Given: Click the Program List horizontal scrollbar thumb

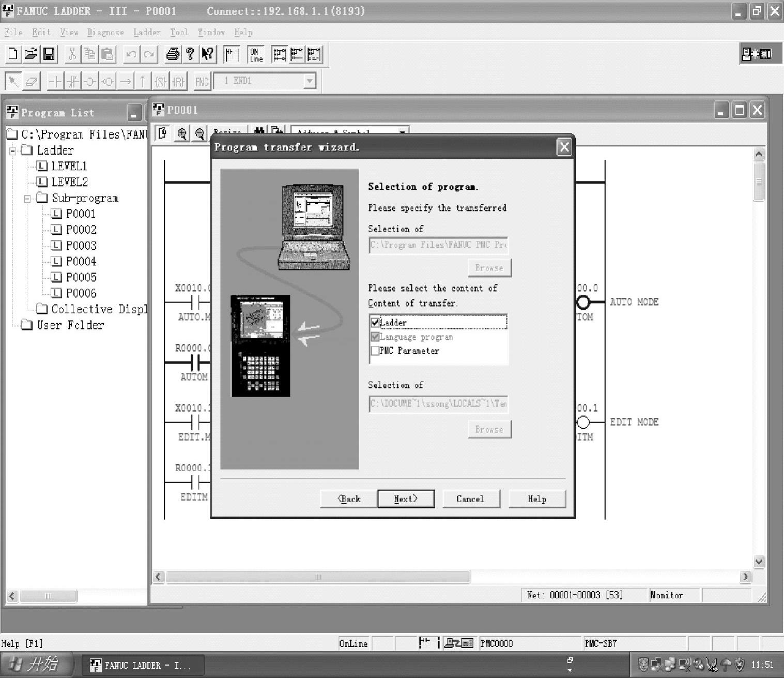Looking at the screenshot, I should click(x=48, y=596).
